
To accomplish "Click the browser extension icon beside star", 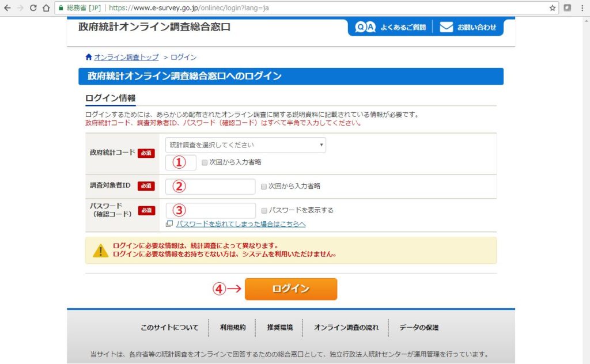I will pyautogui.click(x=568, y=8).
